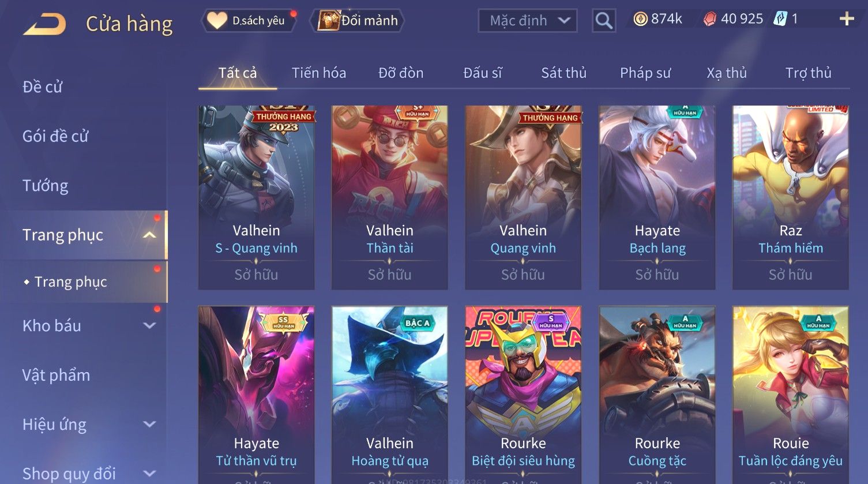Select the Tiến hóa tab

coord(319,73)
